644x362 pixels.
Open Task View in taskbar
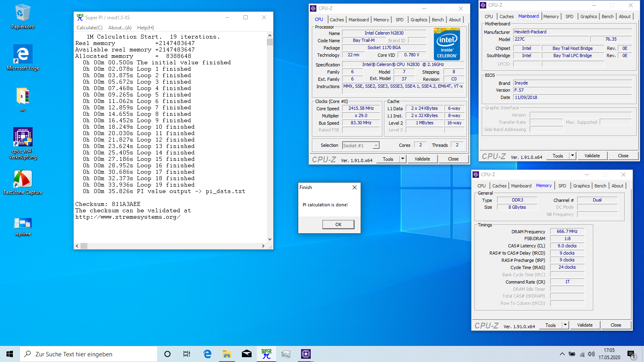(x=187, y=354)
